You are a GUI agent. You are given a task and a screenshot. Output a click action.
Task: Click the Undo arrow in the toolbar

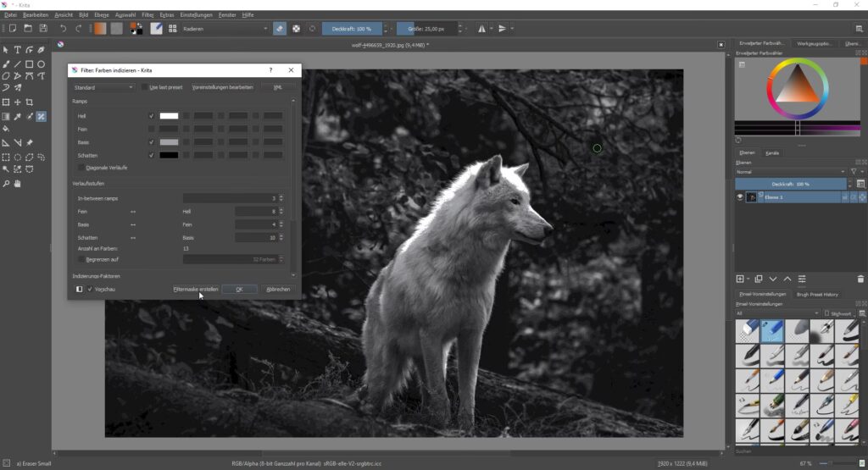coord(63,28)
